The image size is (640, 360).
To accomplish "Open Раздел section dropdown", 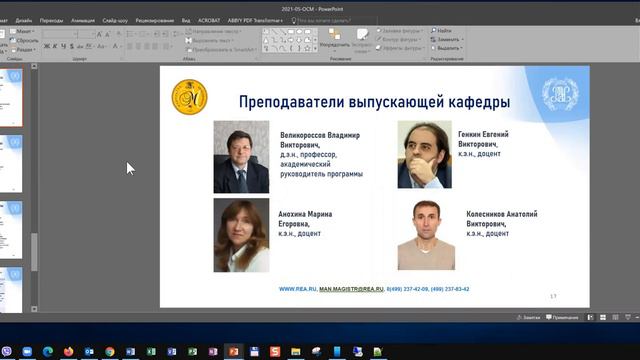I will [x=23, y=49].
